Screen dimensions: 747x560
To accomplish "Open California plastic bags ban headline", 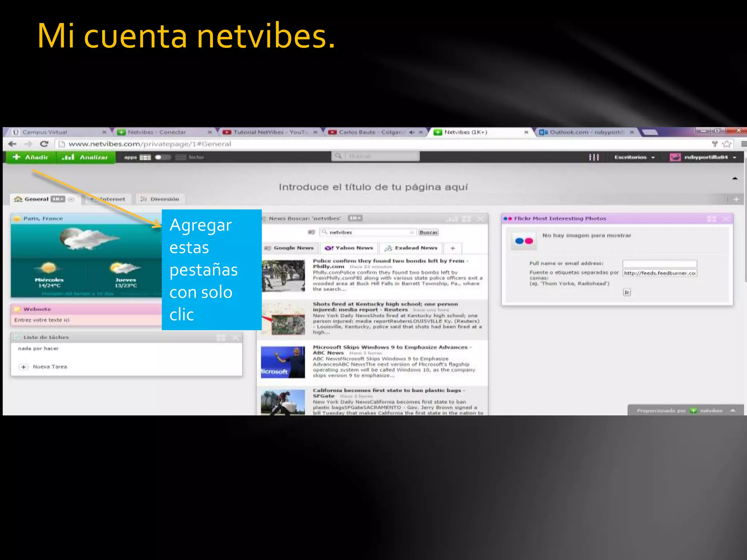I will click(389, 393).
